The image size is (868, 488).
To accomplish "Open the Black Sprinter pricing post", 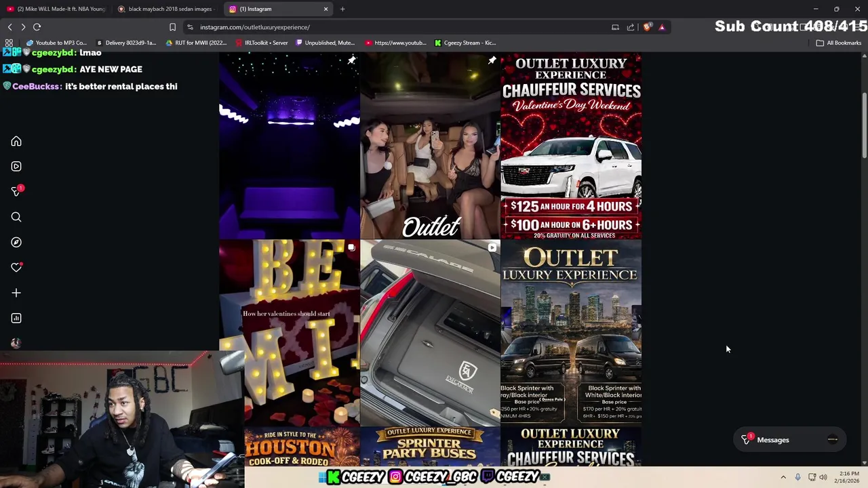I will click(x=571, y=333).
